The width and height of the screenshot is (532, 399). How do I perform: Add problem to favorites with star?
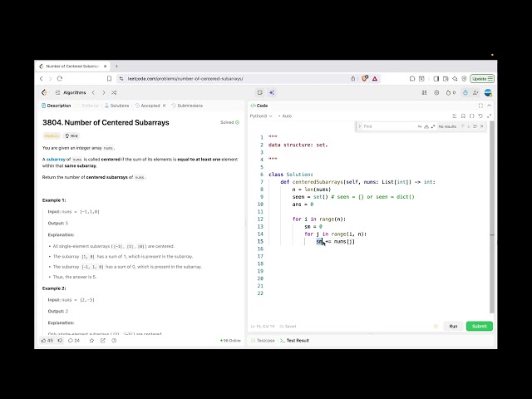[x=91, y=340]
